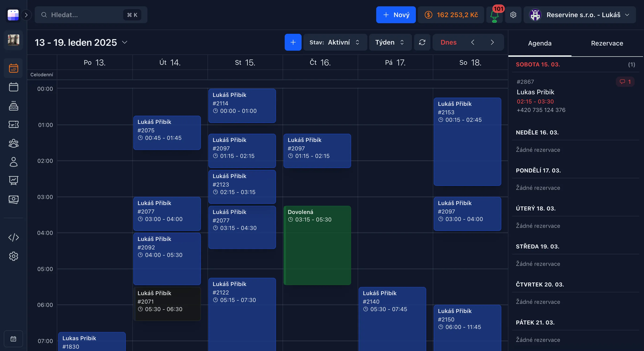Select the Agenda tab
This screenshot has height=351, width=644.
coord(540,43)
